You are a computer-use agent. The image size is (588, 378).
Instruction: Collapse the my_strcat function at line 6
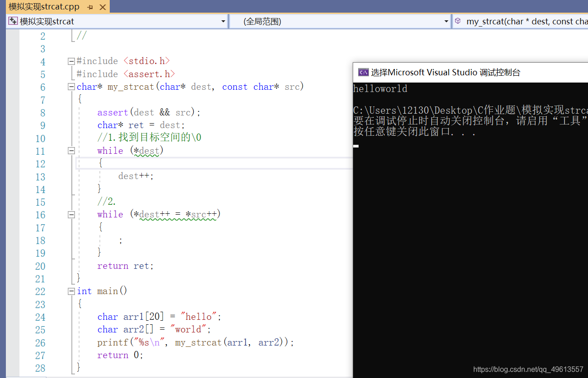(71, 87)
